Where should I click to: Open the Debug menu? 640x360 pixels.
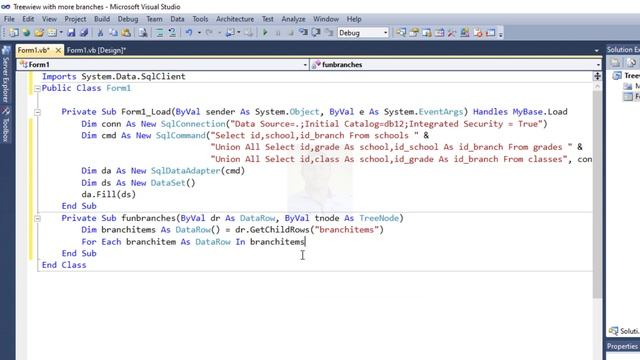coord(128,19)
